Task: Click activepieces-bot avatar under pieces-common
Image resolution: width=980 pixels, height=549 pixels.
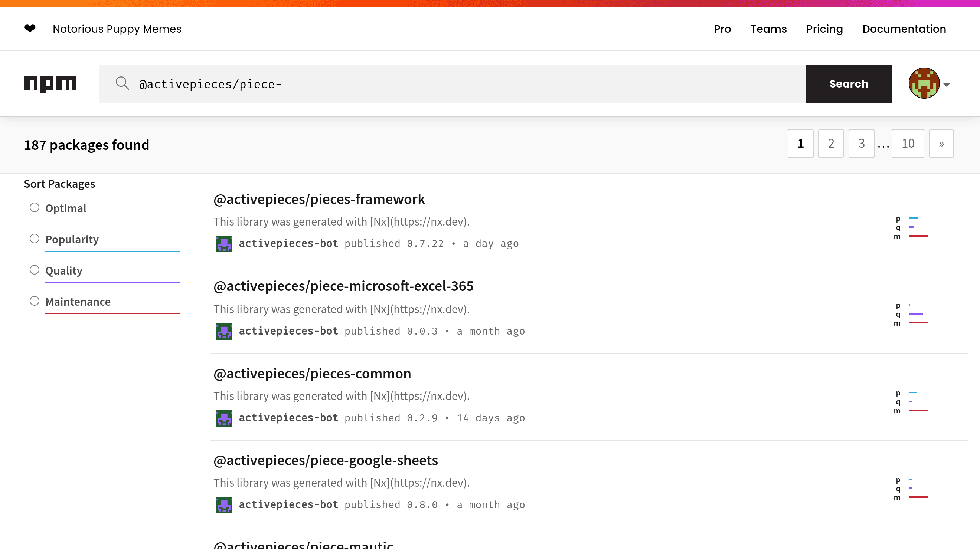Action: tap(224, 418)
